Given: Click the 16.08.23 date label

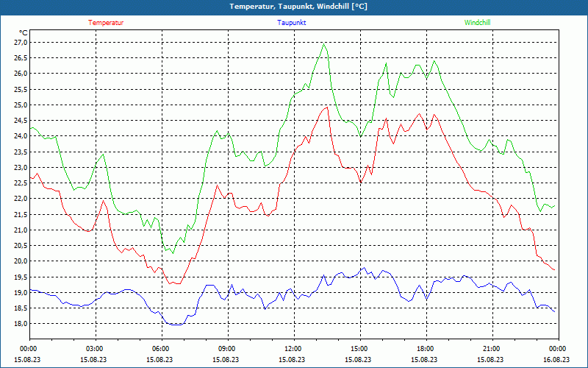Looking at the screenshot, I should (556, 360).
